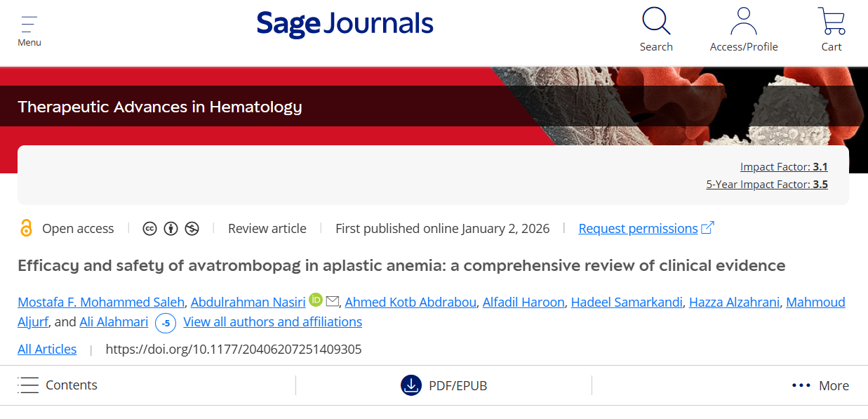Open the shopping Cart icon
868x419 pixels.
(x=831, y=21)
